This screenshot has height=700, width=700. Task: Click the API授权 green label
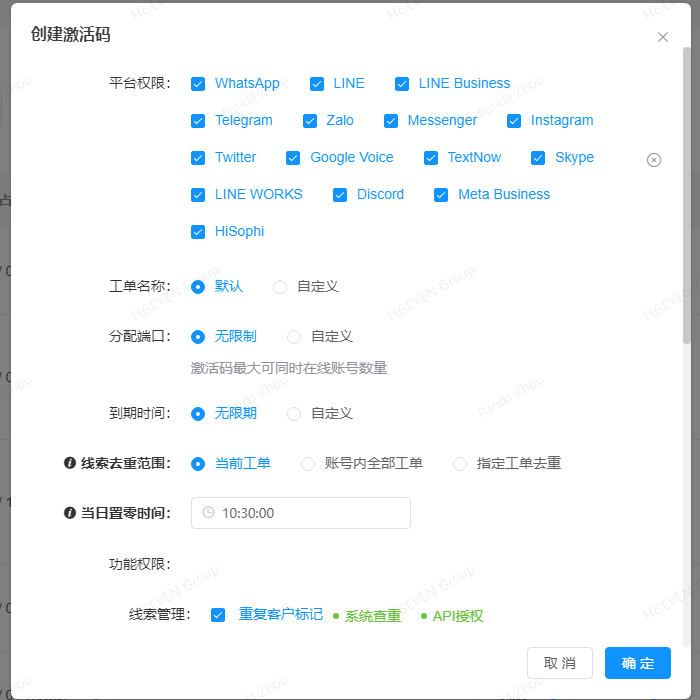[458, 616]
